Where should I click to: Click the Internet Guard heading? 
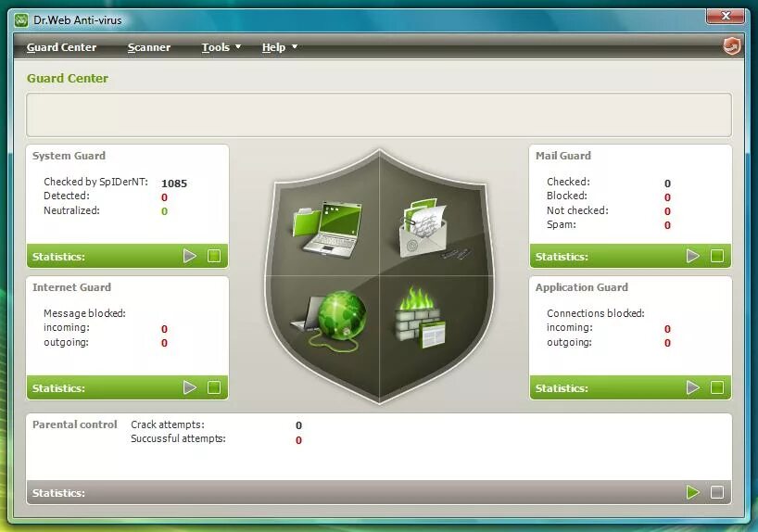pos(71,287)
